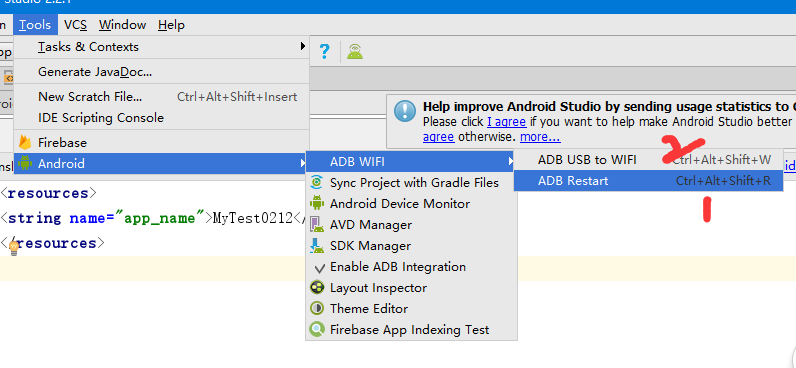Click the AVD Manager icon

tap(317, 224)
